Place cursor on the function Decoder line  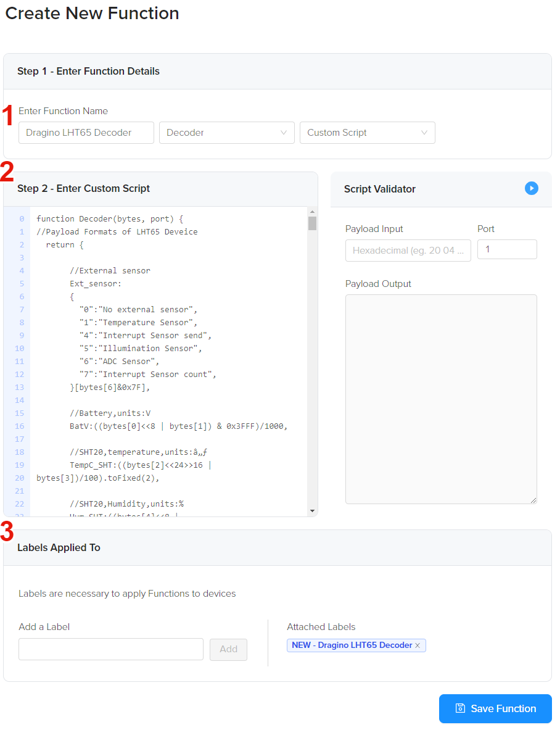pyautogui.click(x=110, y=219)
